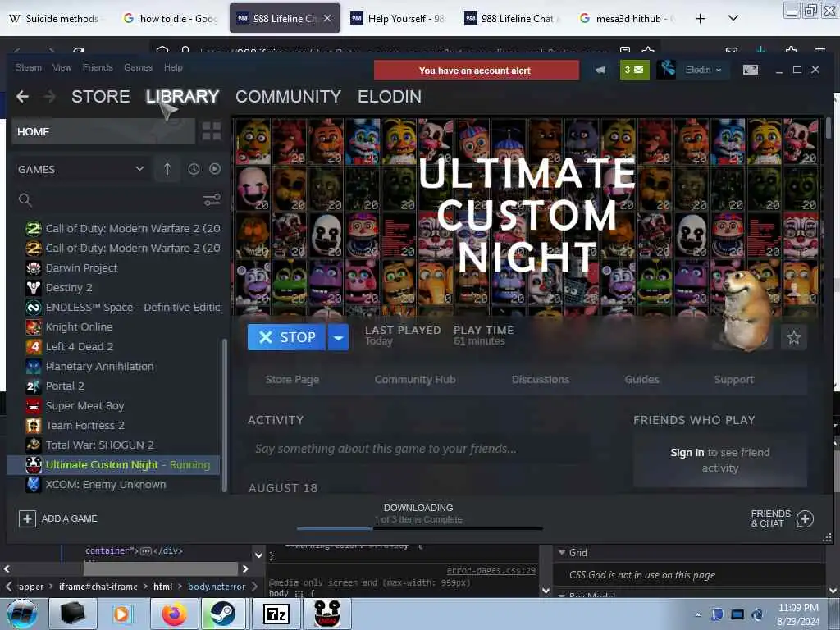Viewport: 840px width, 630px height.
Task: Open the Steam announcements megaphone icon
Action: coord(600,70)
